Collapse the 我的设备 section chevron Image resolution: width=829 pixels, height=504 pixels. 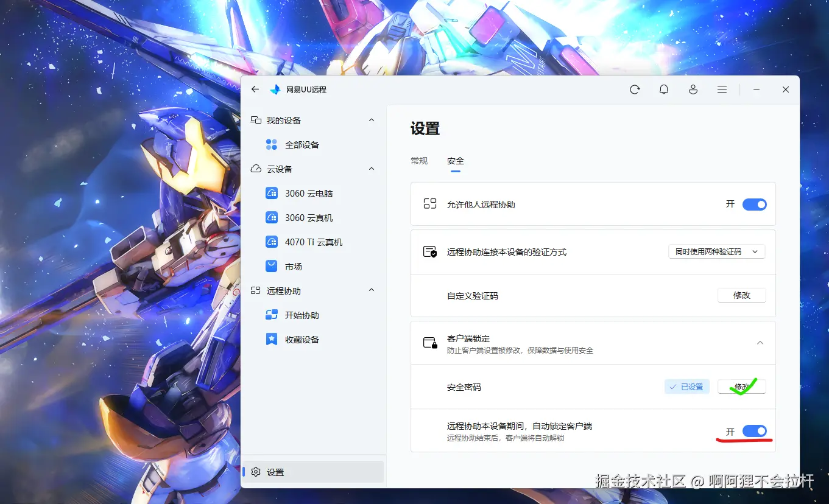(x=372, y=121)
